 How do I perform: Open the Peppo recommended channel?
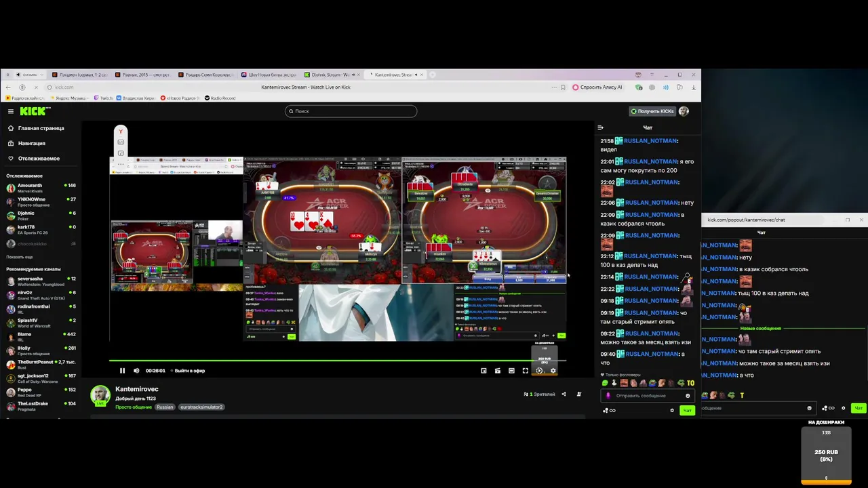(x=41, y=392)
